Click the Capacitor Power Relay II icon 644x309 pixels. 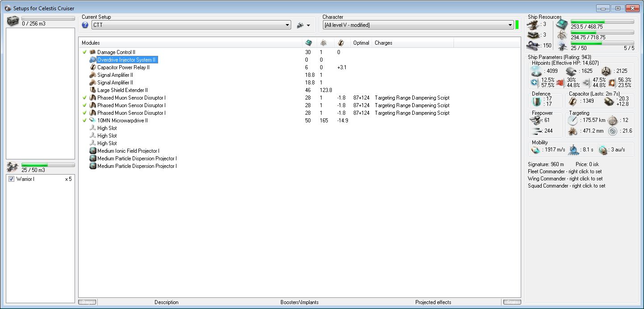point(93,67)
